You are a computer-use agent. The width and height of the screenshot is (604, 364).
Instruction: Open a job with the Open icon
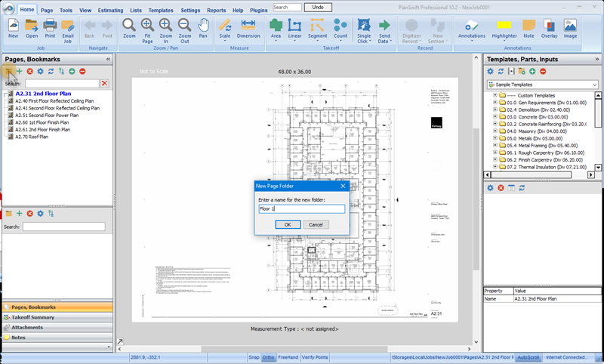(32, 29)
